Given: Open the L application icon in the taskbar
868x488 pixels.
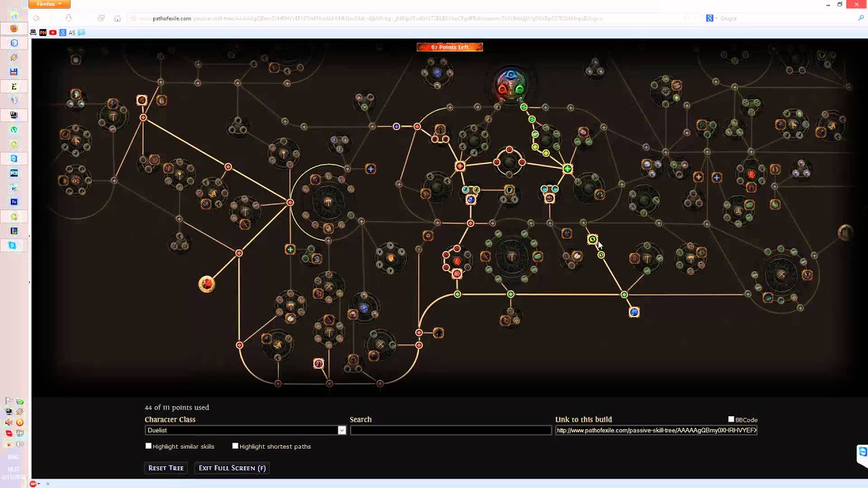Looking at the screenshot, I should tap(14, 231).
